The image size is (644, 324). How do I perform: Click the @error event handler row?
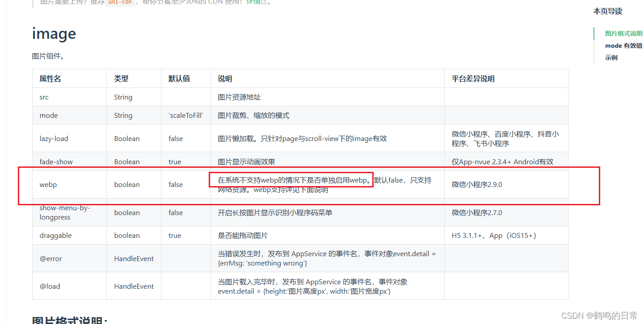pyautogui.click(x=51, y=258)
